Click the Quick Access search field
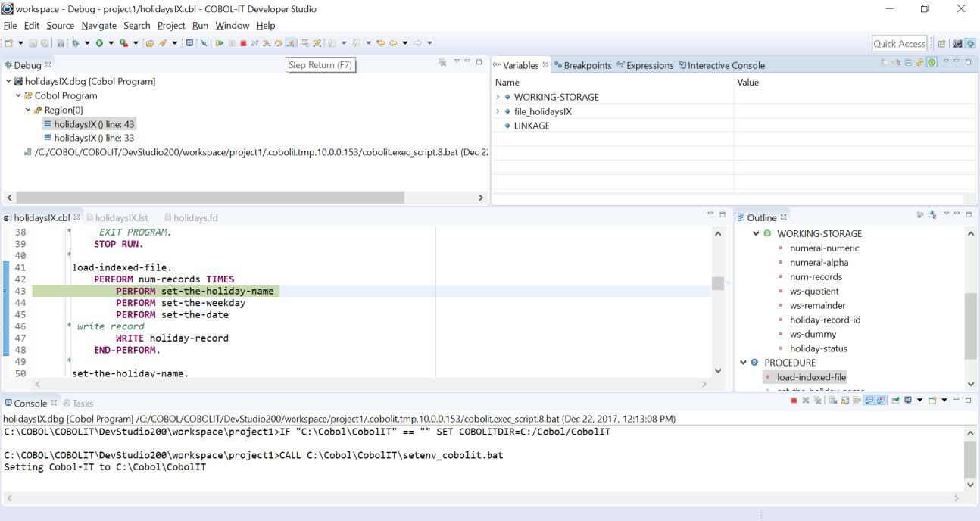The width and height of the screenshot is (980, 521). tap(899, 44)
